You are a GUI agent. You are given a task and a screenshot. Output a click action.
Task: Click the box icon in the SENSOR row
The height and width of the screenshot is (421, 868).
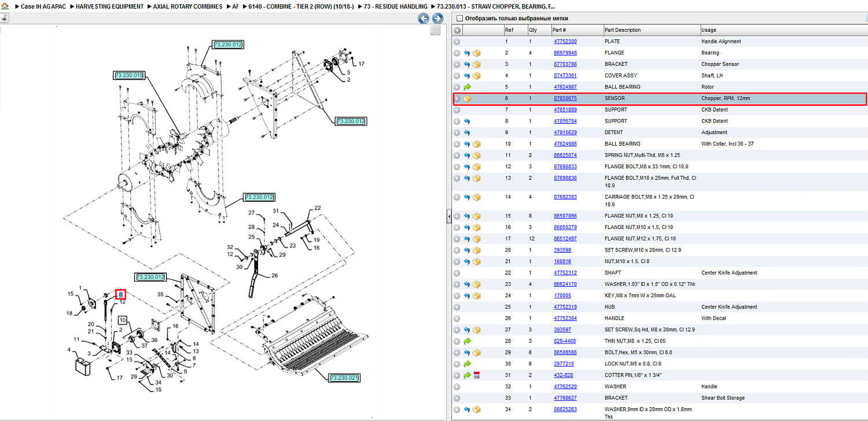[x=467, y=99]
